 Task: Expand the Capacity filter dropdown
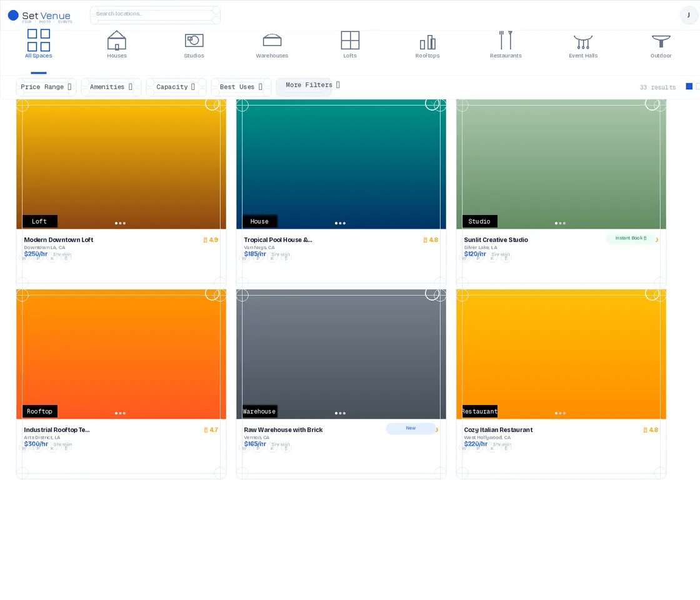176,87
